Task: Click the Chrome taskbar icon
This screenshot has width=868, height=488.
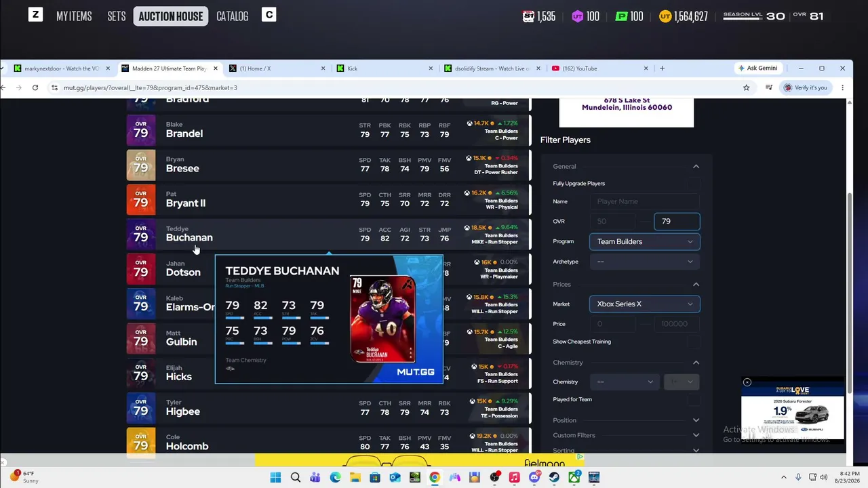Action: coord(435,478)
